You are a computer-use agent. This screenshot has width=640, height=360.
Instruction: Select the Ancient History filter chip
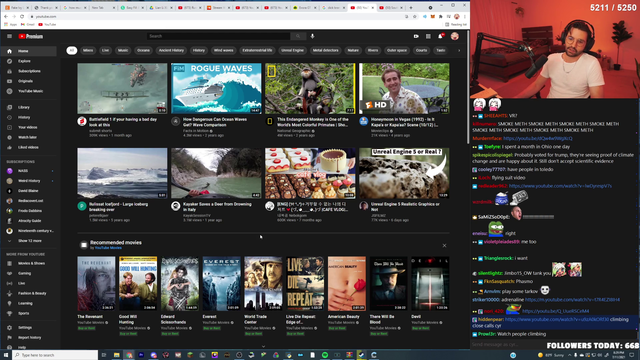coord(171,51)
